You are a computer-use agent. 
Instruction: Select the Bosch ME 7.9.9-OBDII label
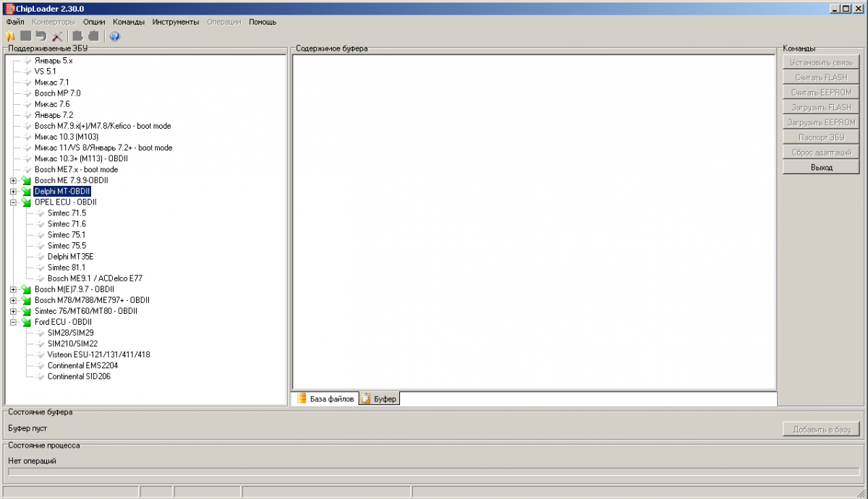coord(72,180)
